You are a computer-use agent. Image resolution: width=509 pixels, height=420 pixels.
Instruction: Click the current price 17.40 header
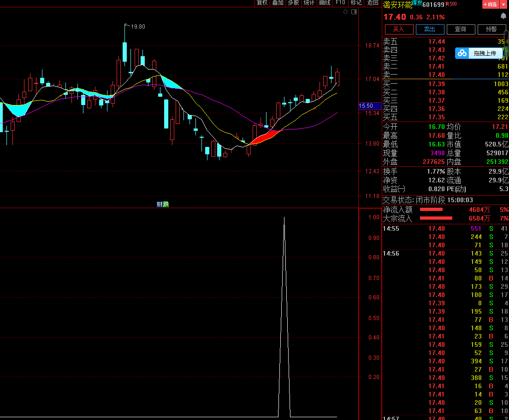pyautogui.click(x=395, y=17)
